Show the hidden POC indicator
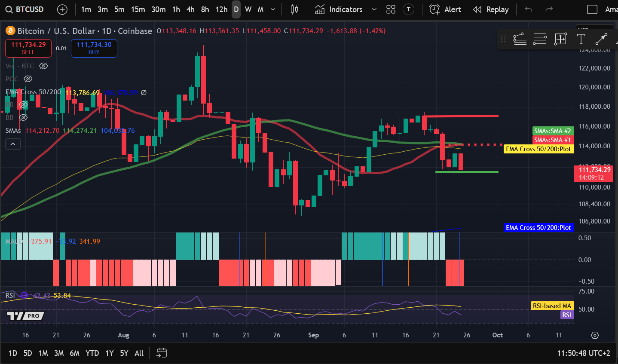Viewport: 618px width, 364px height. point(28,79)
